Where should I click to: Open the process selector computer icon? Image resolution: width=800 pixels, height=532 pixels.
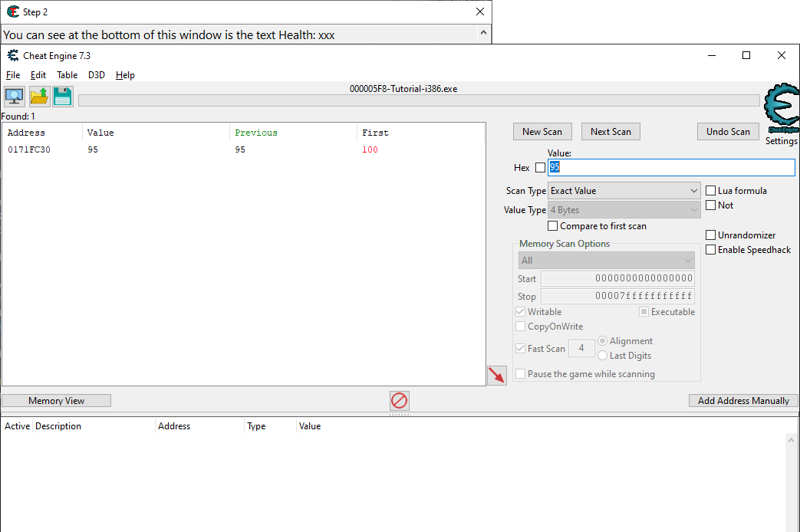[x=15, y=97]
